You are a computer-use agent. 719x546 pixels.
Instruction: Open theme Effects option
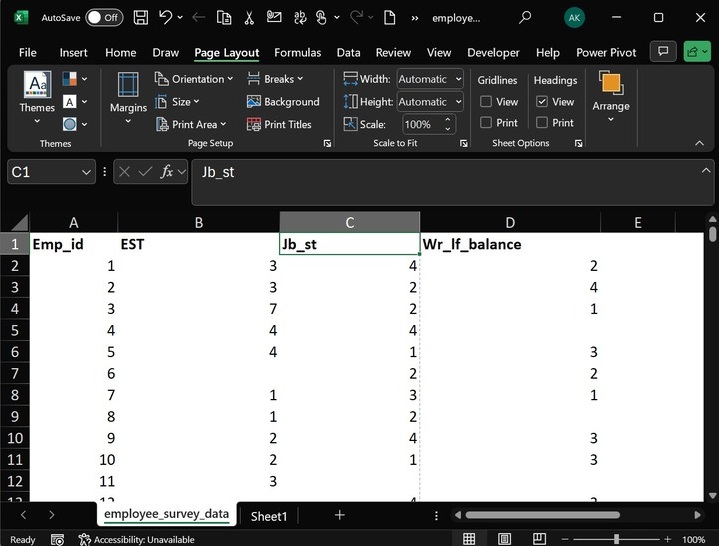[x=75, y=124]
